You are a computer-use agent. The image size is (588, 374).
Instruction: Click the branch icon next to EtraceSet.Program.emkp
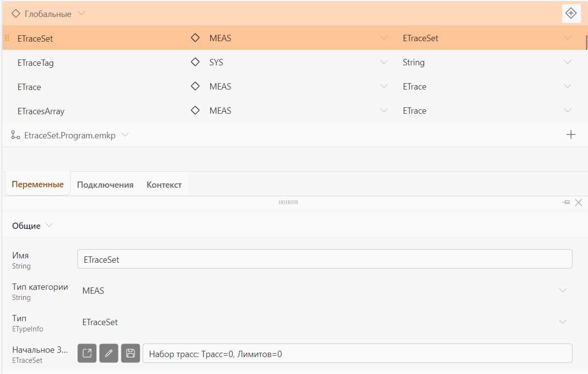(16, 135)
